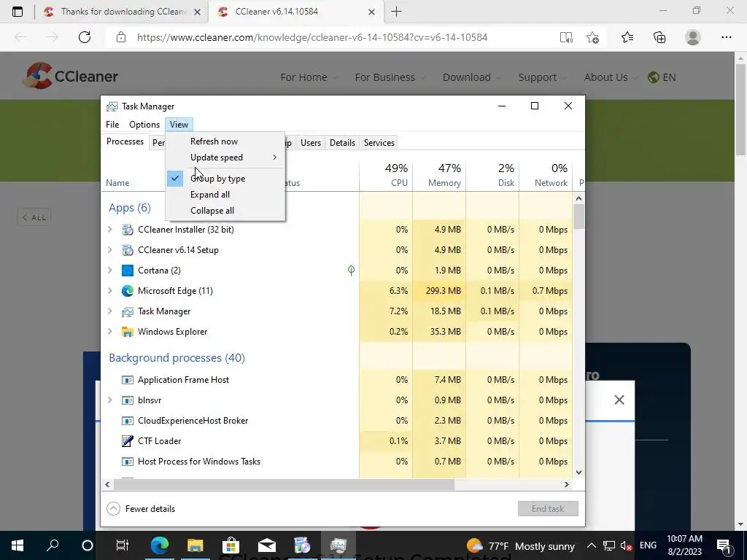Open the Edge Favorites list icon

tap(627, 37)
